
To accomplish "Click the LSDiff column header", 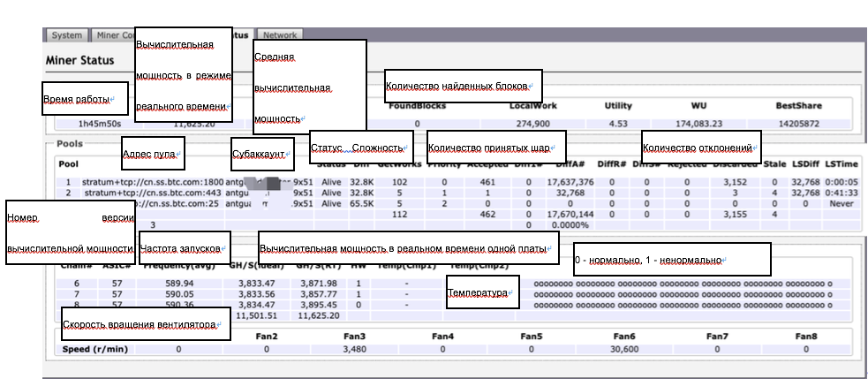I will pos(804,164).
